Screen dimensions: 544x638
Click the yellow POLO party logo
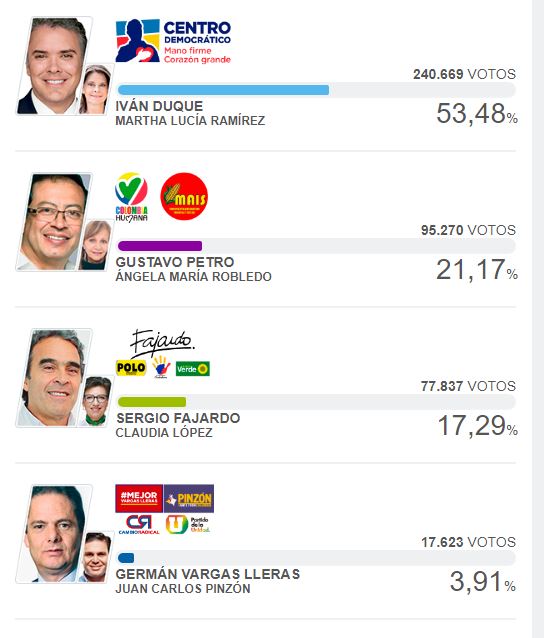131,368
